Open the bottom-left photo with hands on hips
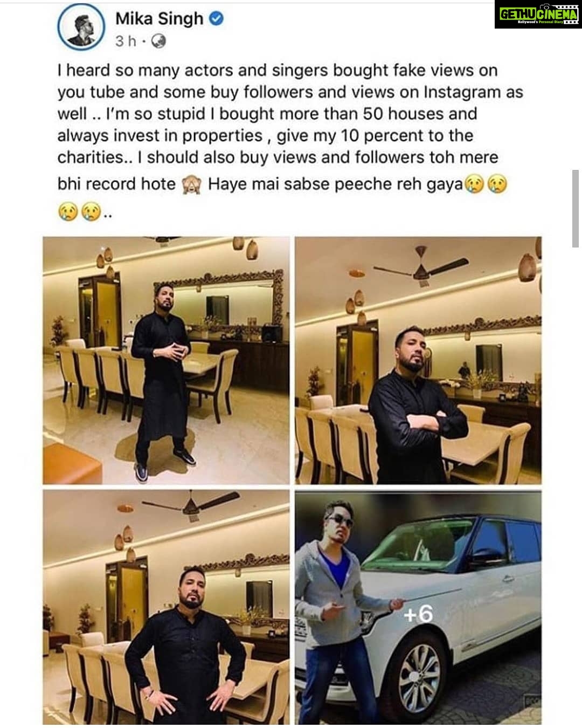The width and height of the screenshot is (582, 728). pos(166,607)
